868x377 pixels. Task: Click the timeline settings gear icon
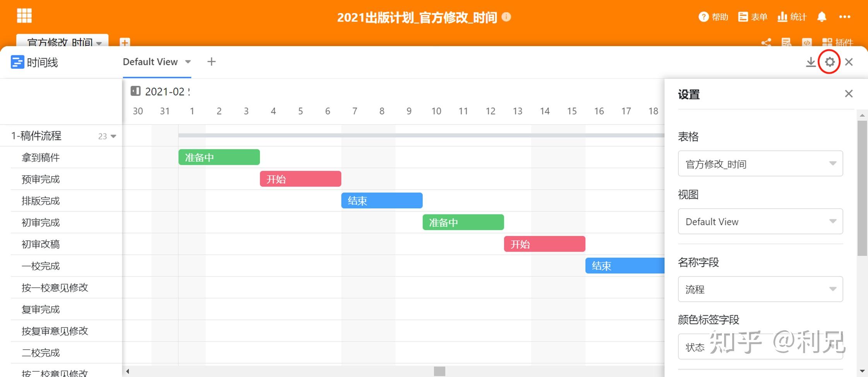click(829, 62)
